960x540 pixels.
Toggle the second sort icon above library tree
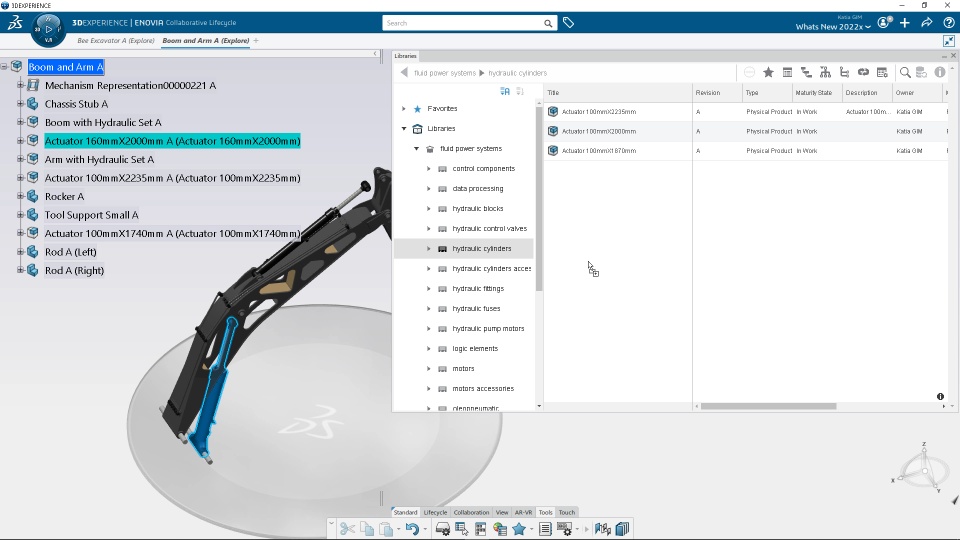tap(520, 91)
